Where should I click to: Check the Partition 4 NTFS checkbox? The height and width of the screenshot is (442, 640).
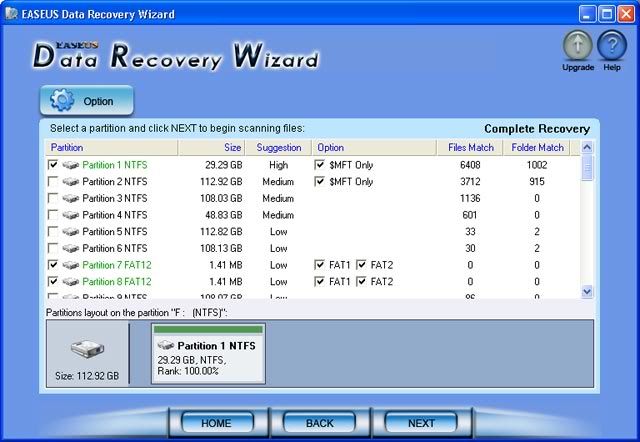[53, 215]
